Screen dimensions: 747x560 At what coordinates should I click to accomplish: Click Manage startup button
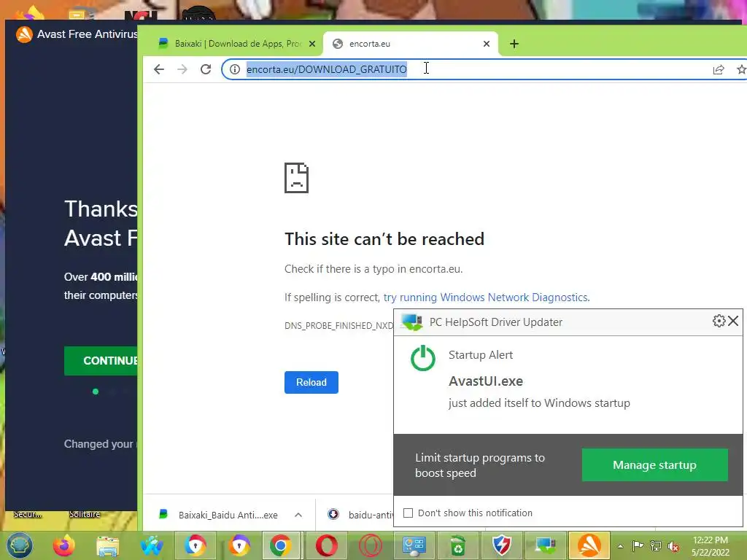point(654,464)
